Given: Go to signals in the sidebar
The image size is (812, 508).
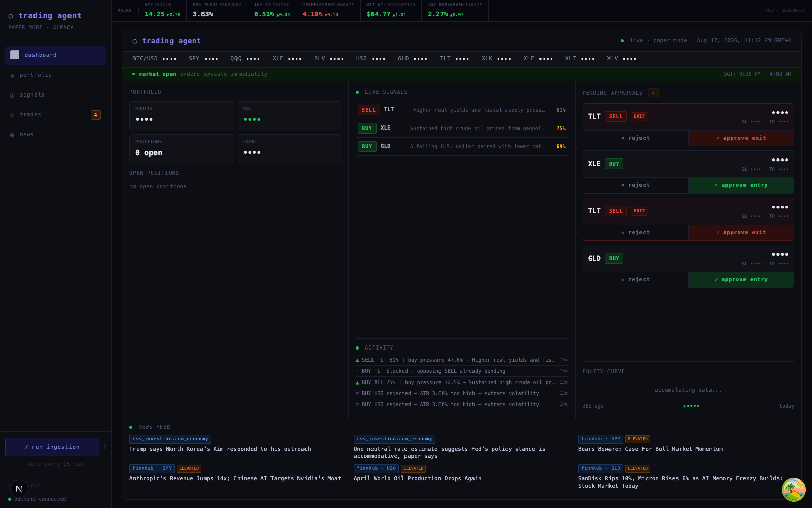Looking at the screenshot, I should coord(55,94).
